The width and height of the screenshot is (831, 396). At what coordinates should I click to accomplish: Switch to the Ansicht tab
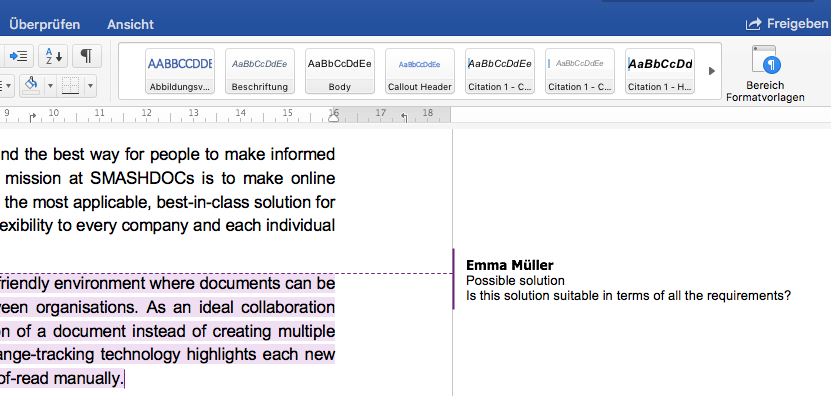tap(130, 24)
